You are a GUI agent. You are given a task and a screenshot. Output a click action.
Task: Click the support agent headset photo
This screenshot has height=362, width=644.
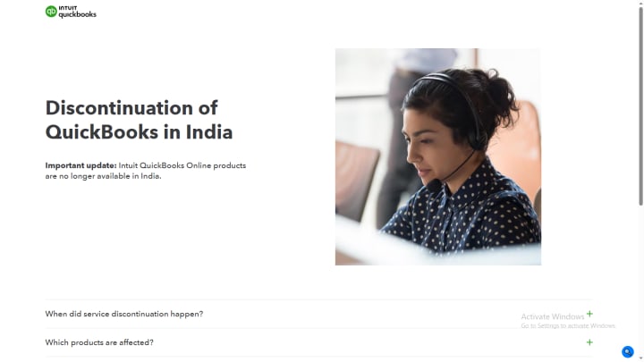tap(437, 156)
